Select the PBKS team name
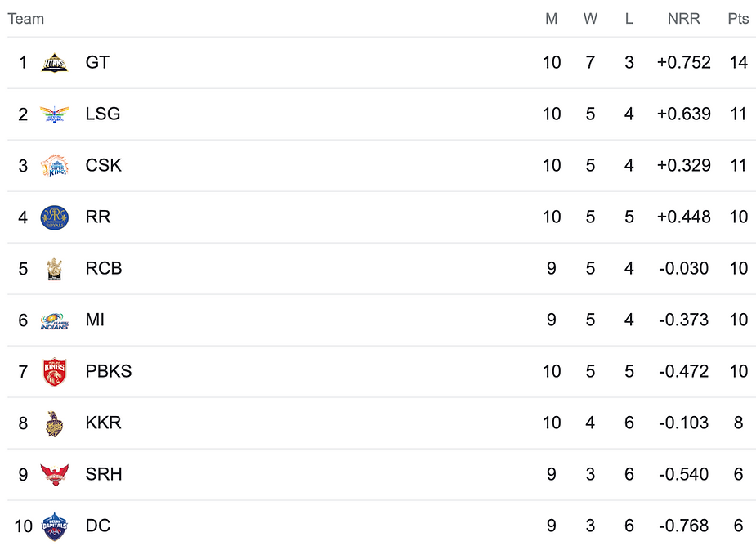 108,372
